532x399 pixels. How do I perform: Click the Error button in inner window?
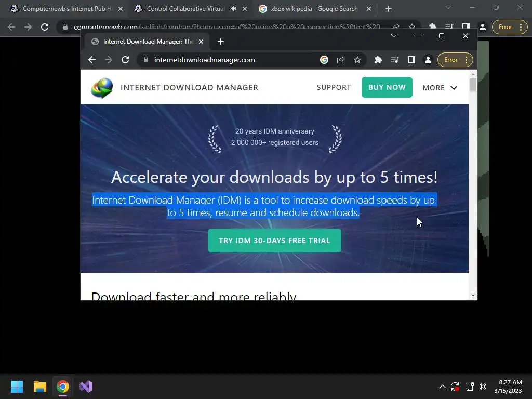coord(455,60)
